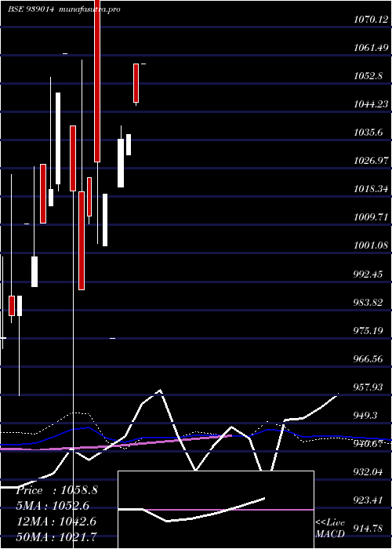392x549 pixels.
Task: Select the last red candle near 1052.8
Action: 136,83
